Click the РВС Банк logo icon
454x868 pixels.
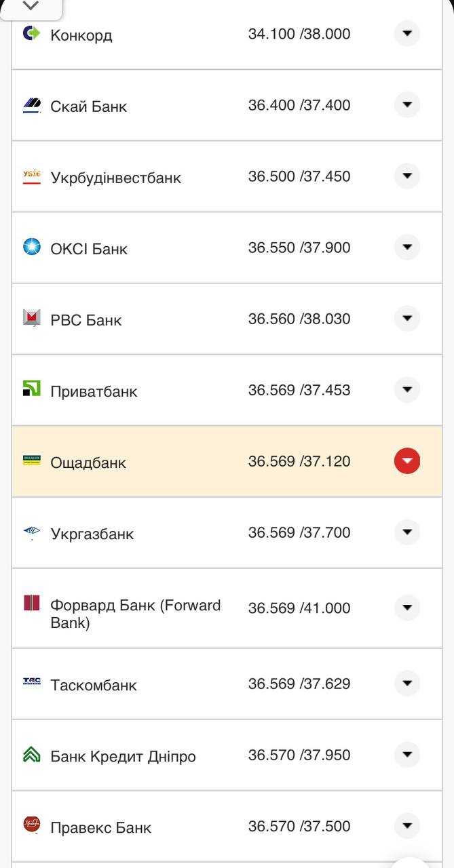[32, 318]
